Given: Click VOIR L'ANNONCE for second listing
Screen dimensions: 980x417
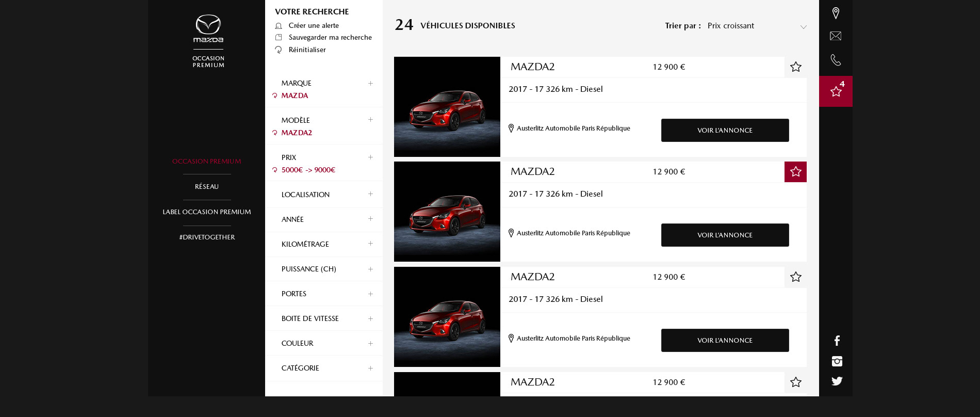Looking at the screenshot, I should (x=725, y=235).
